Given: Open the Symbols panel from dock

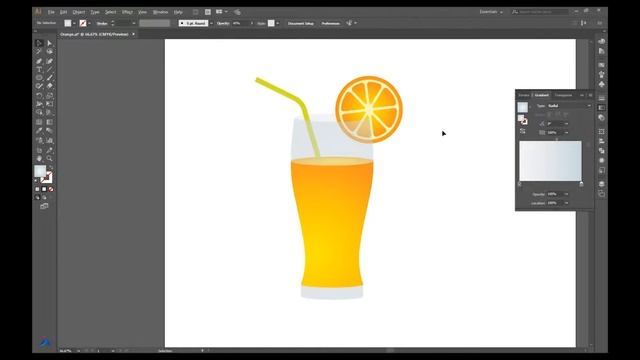Looking at the screenshot, I should pyautogui.click(x=602, y=84).
